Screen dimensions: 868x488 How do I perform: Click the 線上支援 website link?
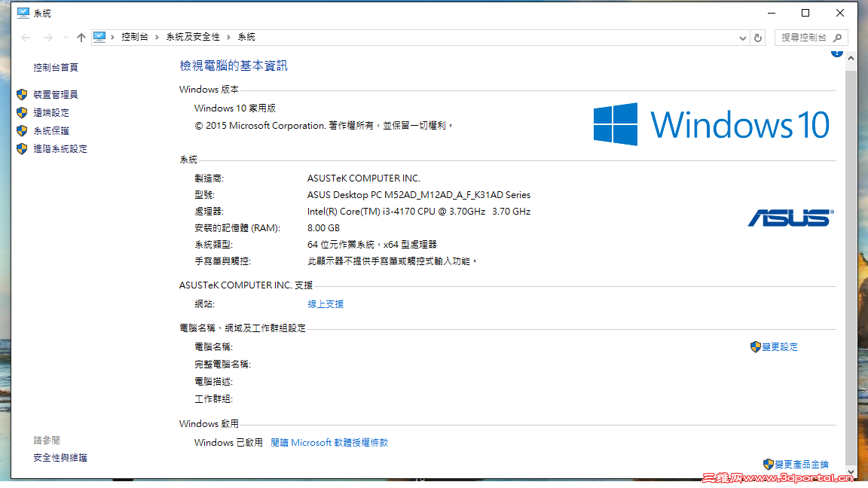coord(325,304)
